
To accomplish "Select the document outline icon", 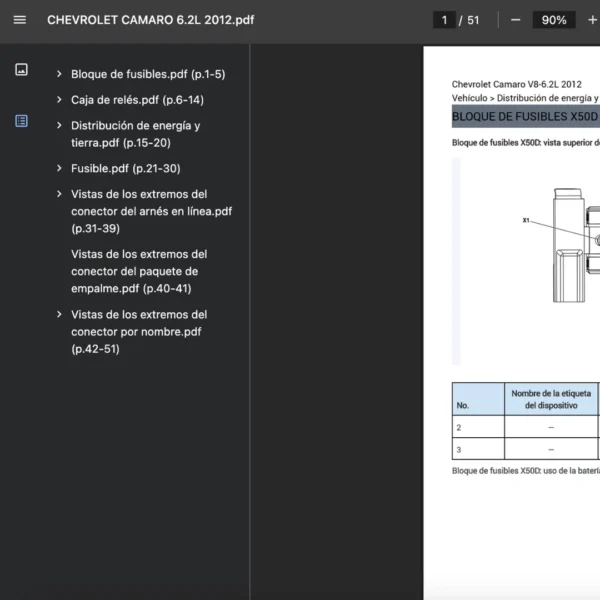I will tap(21, 121).
